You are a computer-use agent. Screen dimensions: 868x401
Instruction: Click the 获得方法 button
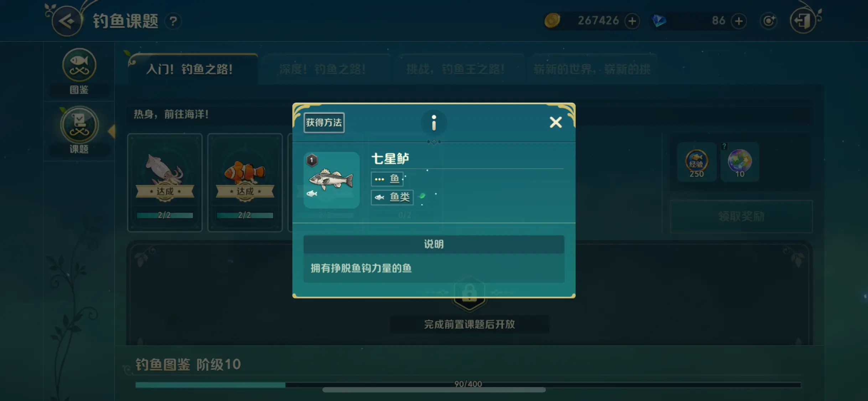click(x=324, y=123)
